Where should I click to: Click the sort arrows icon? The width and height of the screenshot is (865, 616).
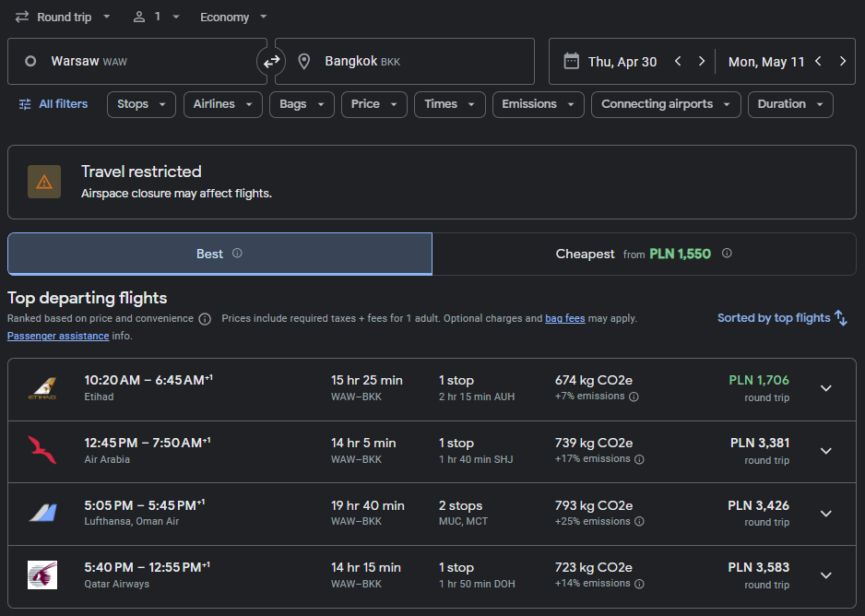(841, 317)
